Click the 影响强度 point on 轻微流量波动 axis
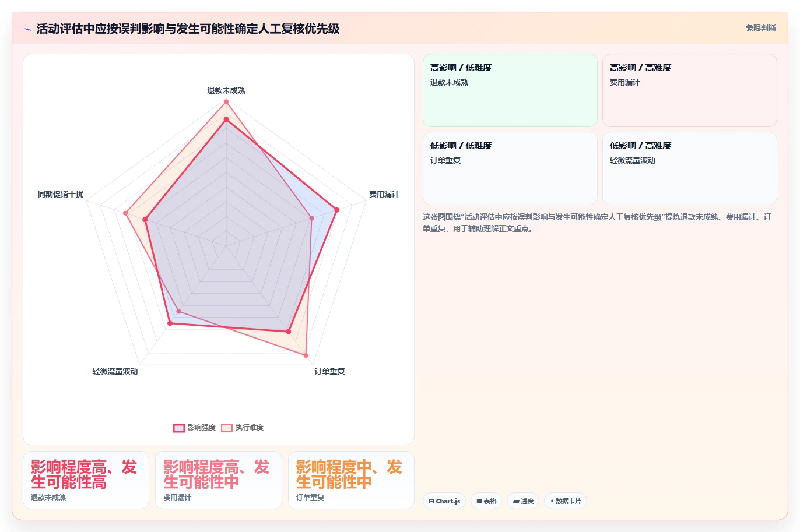Screen dimensions: 800x532 pos(170,323)
